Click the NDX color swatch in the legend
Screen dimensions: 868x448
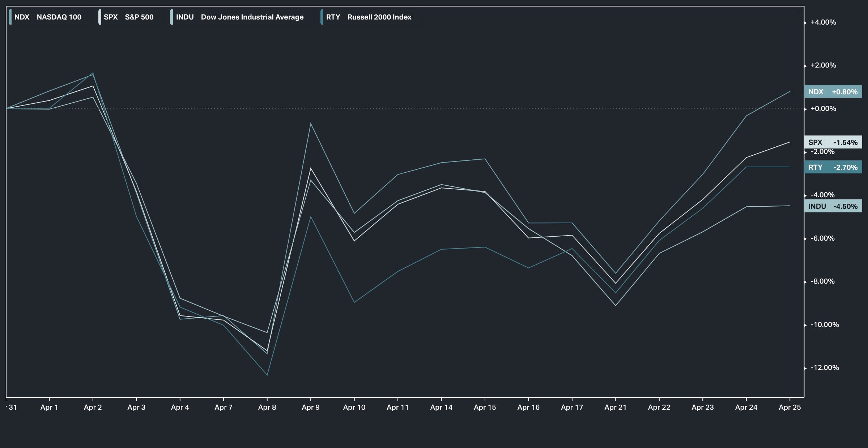(10, 17)
